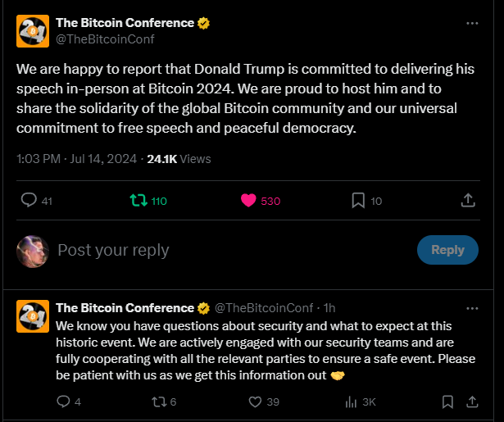Viewport: 504px width, 422px height.
Task: Bookmark the main post with 10 bookmarks
Action: coord(358,201)
